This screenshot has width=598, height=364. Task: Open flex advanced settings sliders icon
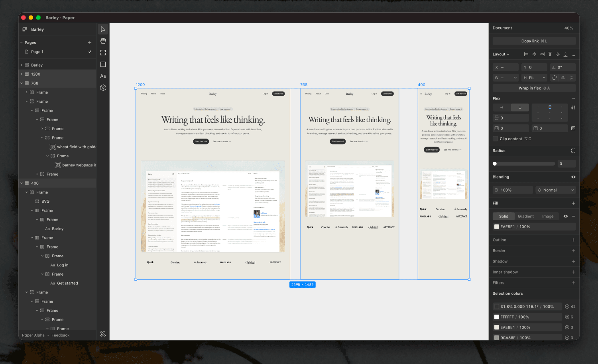573,108
